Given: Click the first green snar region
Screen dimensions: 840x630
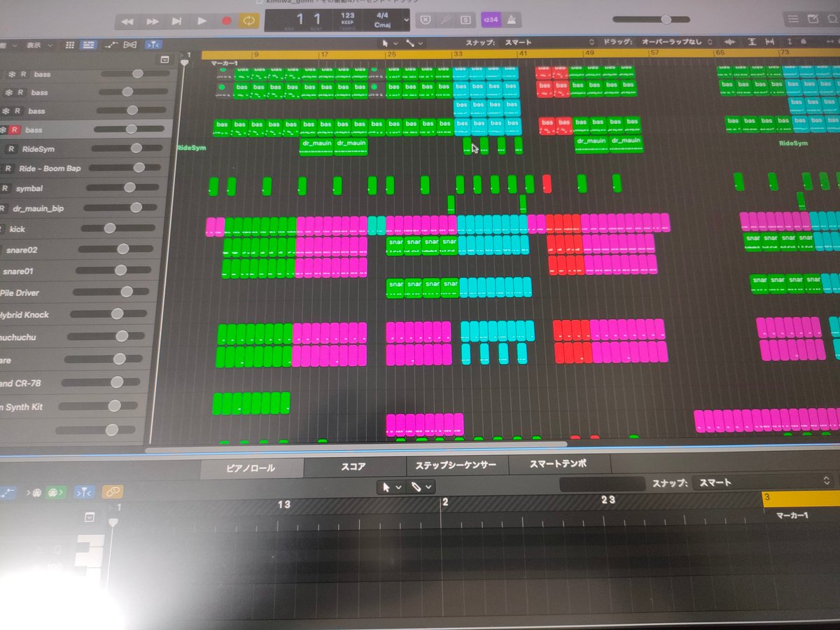Looking at the screenshot, I should tap(395, 246).
